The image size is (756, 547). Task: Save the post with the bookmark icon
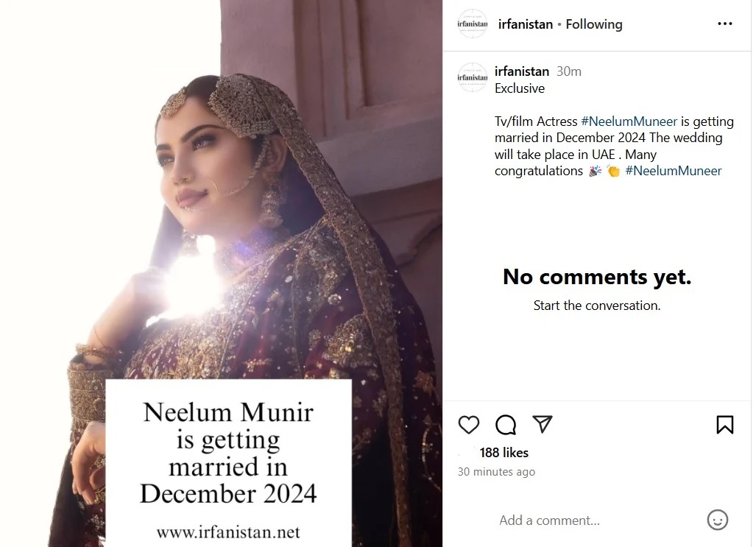click(724, 425)
